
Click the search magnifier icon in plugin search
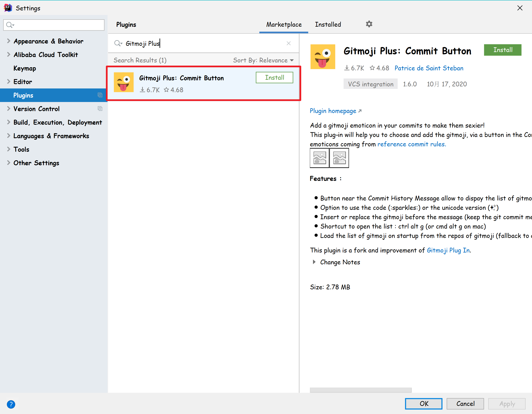(118, 44)
